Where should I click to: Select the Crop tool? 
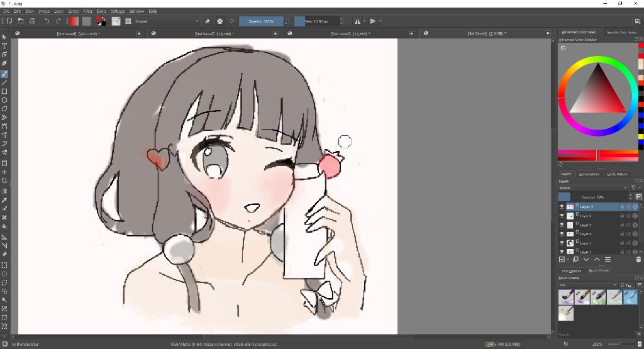point(4,180)
